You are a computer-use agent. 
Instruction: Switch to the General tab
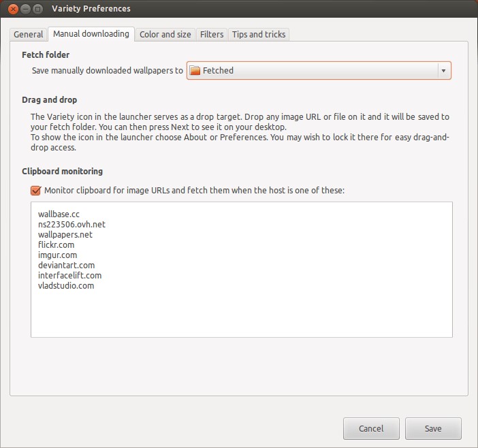[x=29, y=34]
